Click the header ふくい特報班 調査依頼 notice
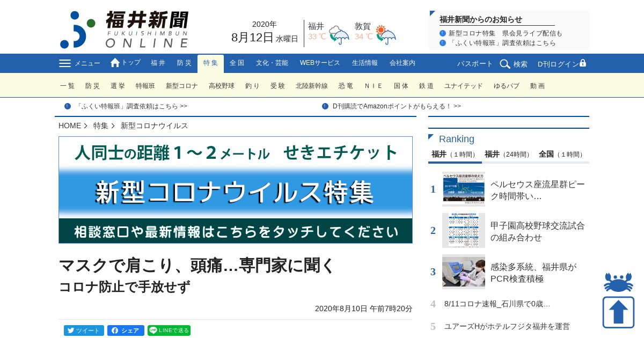The image size is (644, 338). point(502,43)
